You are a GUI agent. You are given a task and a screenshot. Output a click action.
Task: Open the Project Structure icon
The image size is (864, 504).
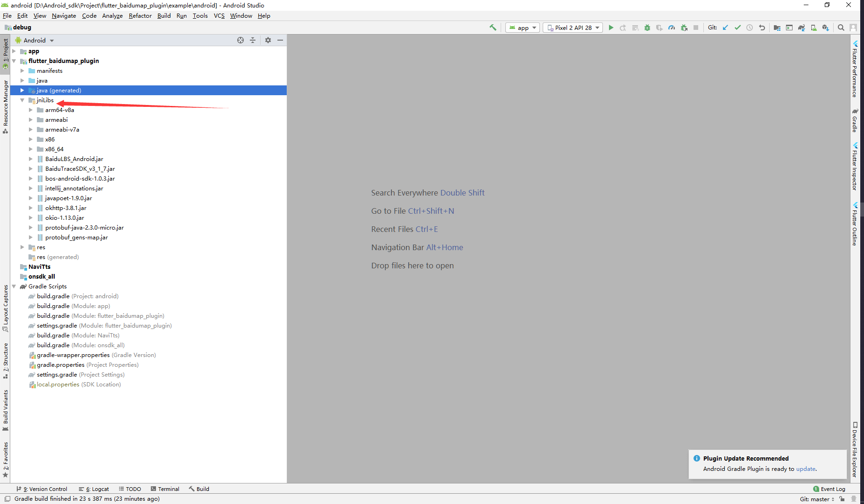pos(777,28)
